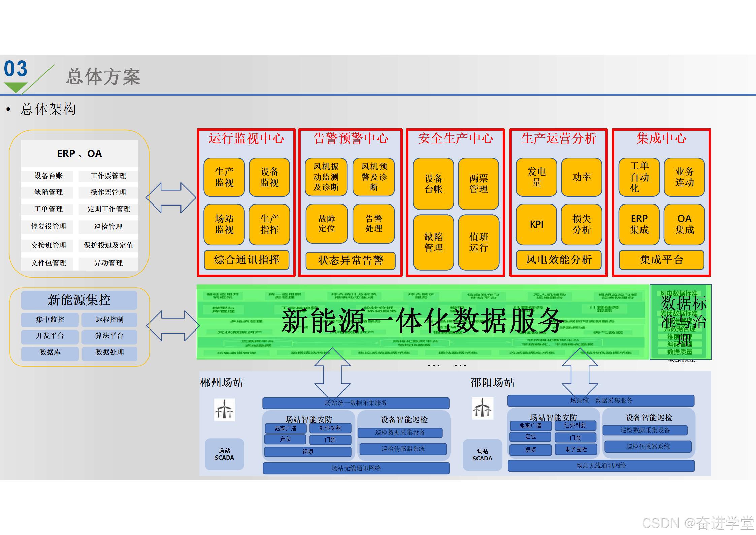Click the double arrow beside 新能源集控 panel
The image size is (756, 535).
click(173, 326)
